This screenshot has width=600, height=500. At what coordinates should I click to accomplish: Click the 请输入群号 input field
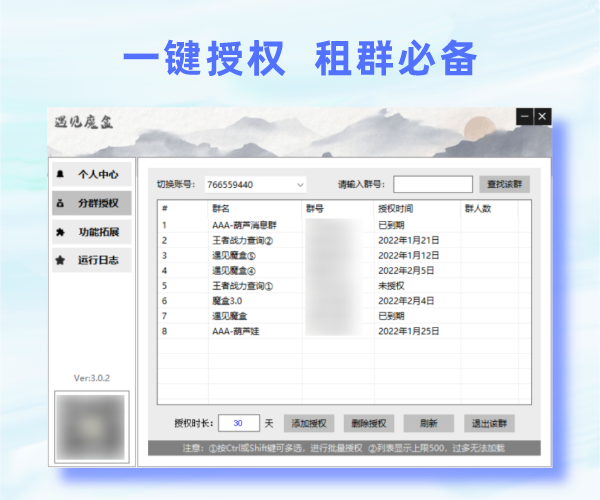pos(433,184)
